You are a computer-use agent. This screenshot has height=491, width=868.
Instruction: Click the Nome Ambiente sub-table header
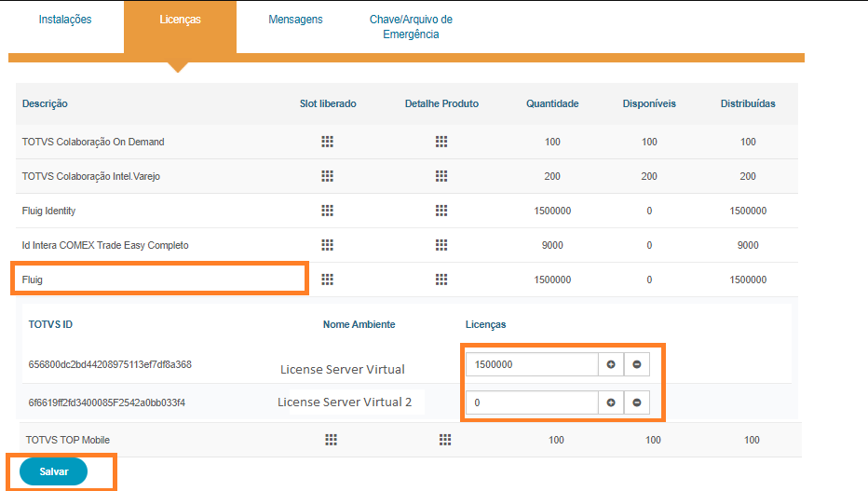pos(359,324)
